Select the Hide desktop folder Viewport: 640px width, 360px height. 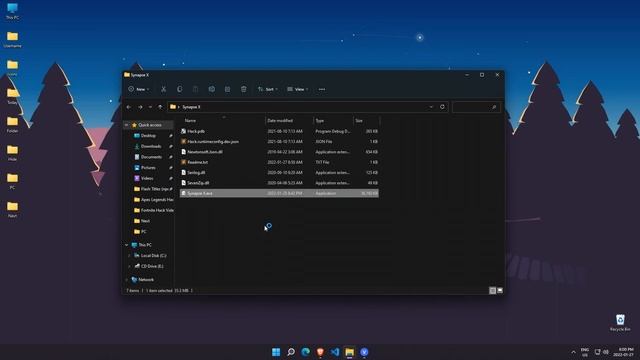pos(12,153)
